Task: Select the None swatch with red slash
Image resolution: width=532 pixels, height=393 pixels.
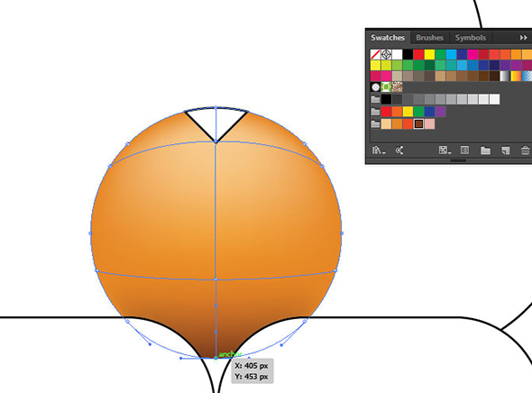Action: click(375, 54)
